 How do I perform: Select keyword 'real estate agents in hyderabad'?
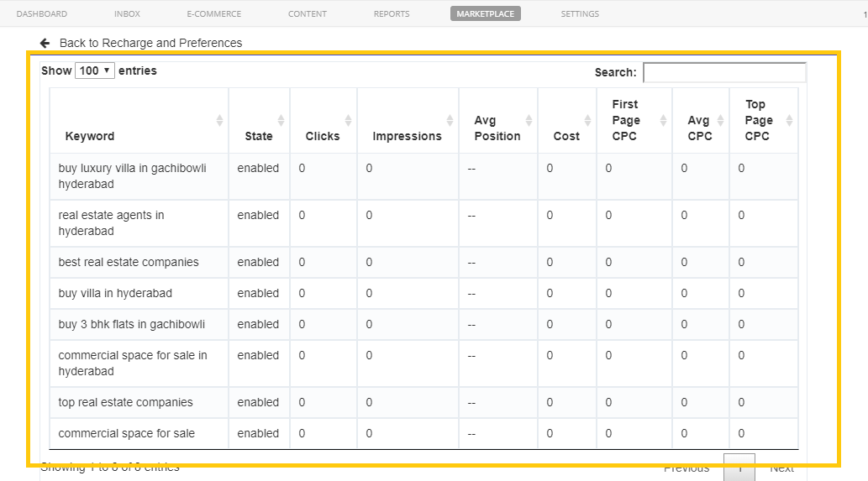[111, 222]
